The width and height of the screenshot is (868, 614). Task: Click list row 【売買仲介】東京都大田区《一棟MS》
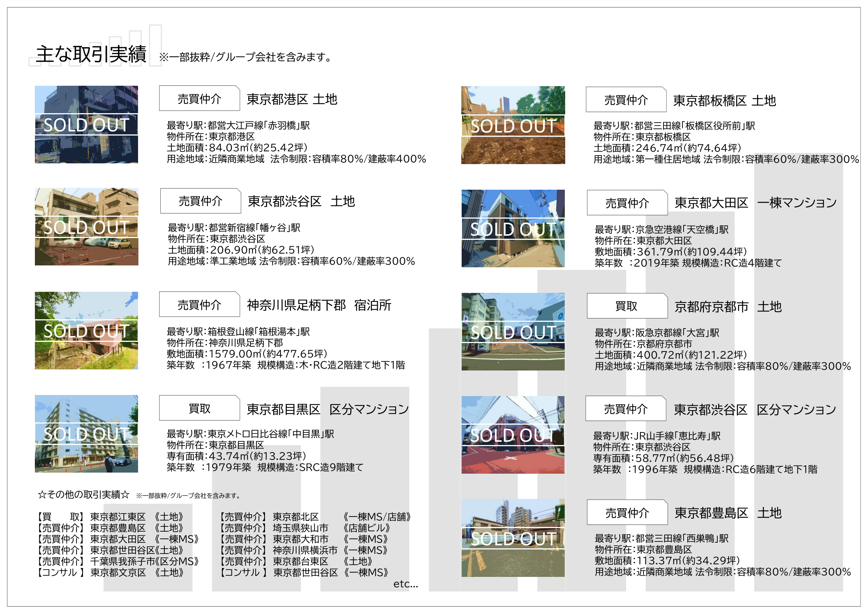[118, 539]
